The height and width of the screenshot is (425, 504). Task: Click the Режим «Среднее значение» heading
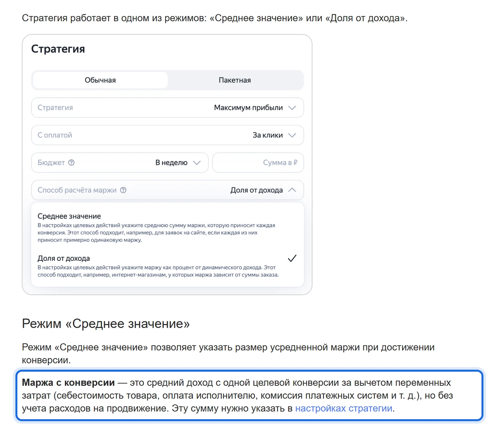click(x=106, y=323)
